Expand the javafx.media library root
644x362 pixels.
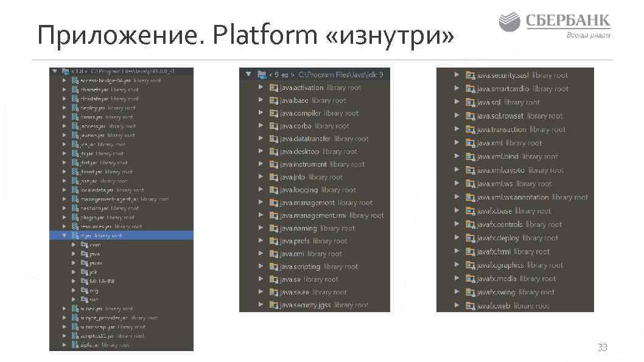tap(458, 278)
